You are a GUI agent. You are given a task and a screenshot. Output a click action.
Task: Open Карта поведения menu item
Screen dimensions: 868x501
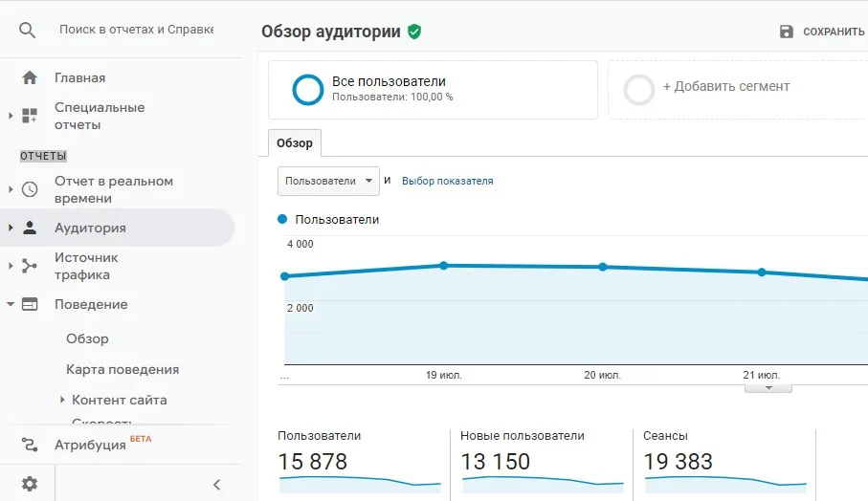tap(122, 369)
